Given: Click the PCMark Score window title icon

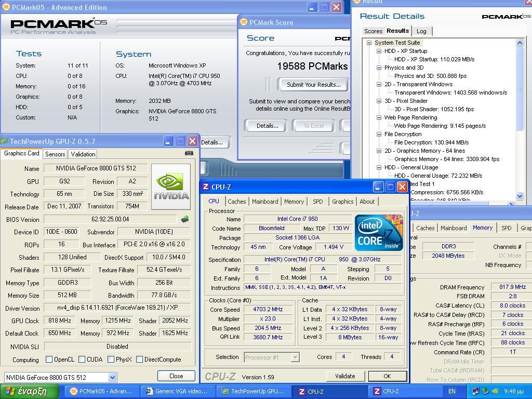Looking at the screenshot, I should tap(243, 22).
